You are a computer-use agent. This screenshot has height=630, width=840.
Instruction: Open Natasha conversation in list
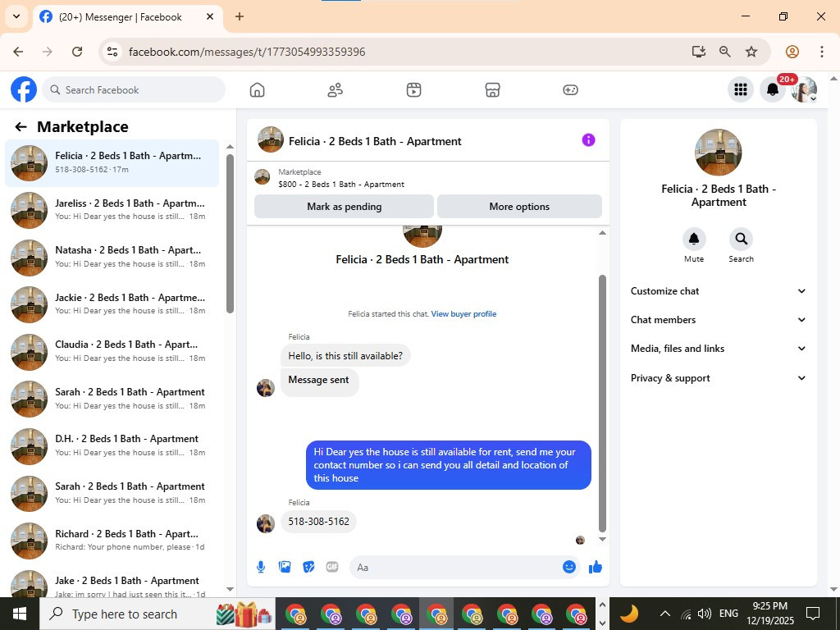click(x=112, y=257)
